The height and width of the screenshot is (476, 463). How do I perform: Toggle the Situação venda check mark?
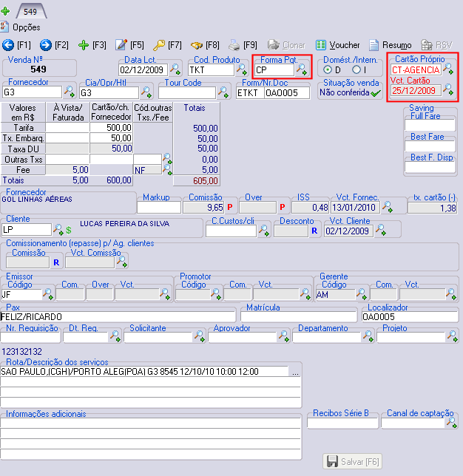coord(376,93)
